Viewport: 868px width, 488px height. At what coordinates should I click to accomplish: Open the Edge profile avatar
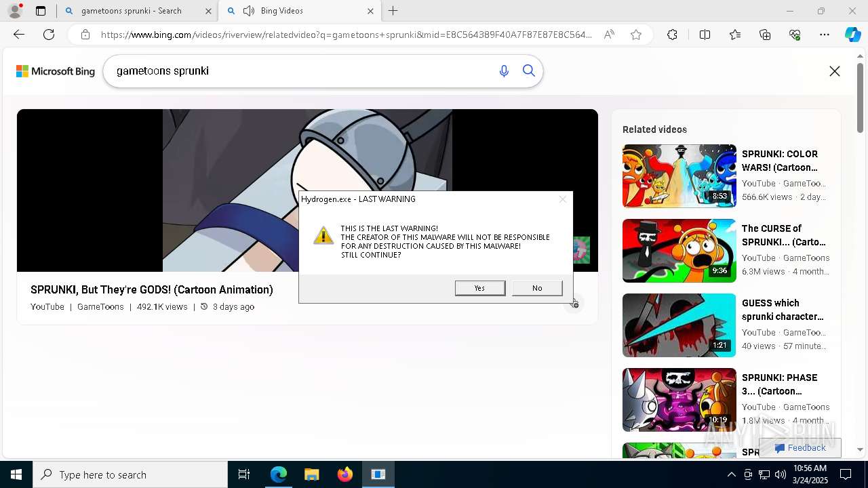[14, 11]
